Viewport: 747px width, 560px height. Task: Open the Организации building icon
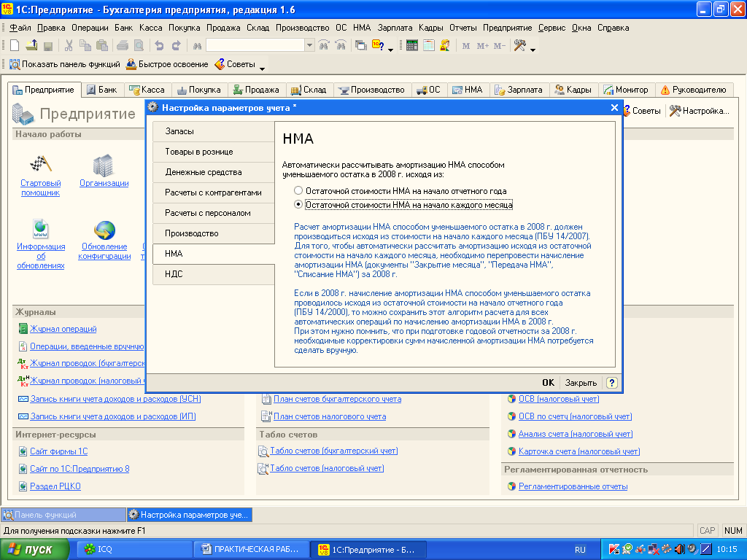coord(103,164)
